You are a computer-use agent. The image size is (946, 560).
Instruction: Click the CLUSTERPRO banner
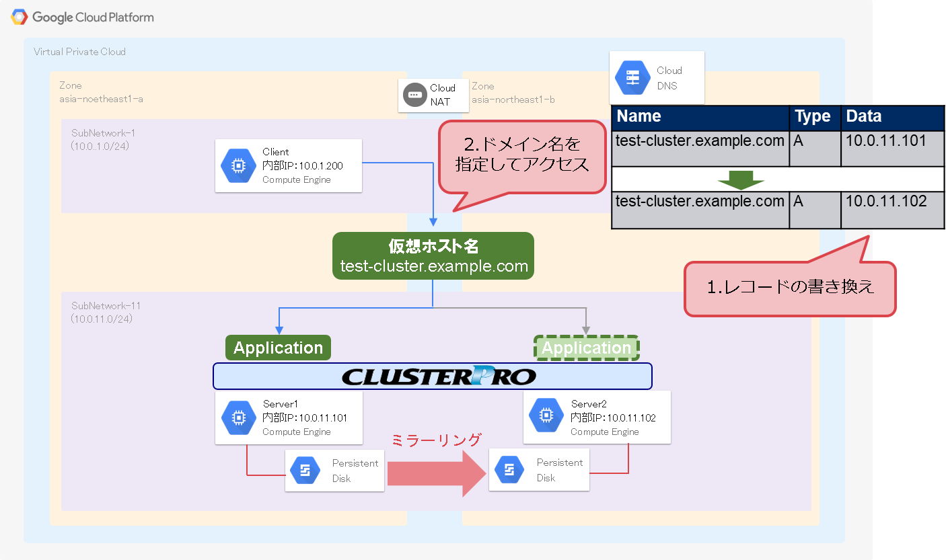click(433, 376)
